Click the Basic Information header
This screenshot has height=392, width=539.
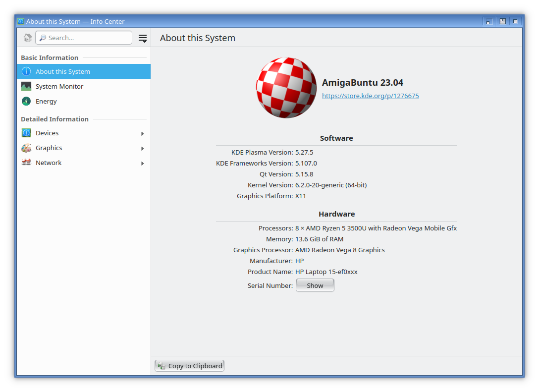coord(50,58)
